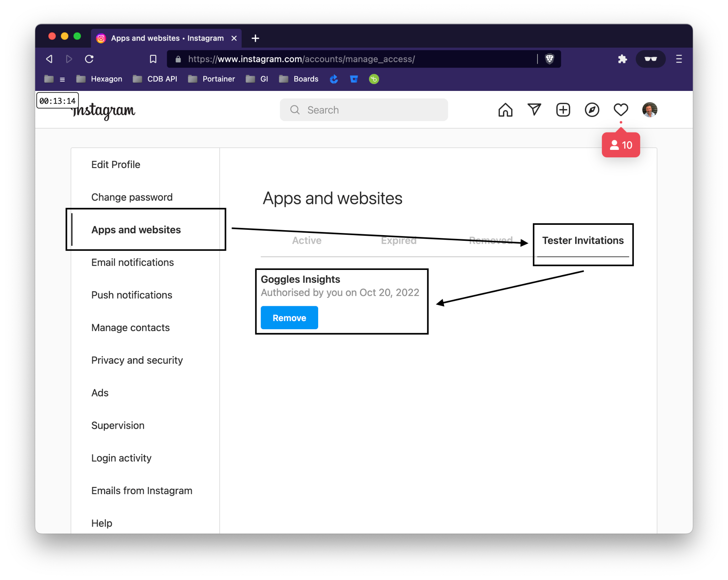Open activity heart icon
Screen dimensions: 728x580
coord(621,110)
